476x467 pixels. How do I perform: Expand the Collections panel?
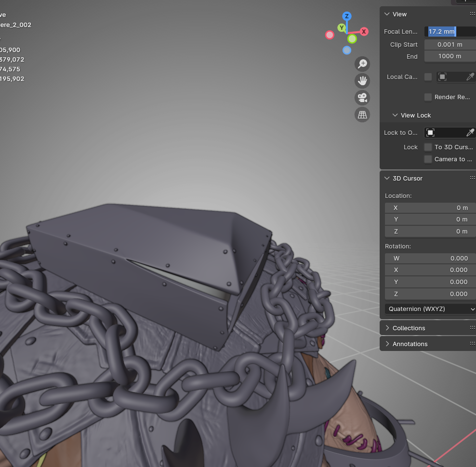(x=387, y=328)
